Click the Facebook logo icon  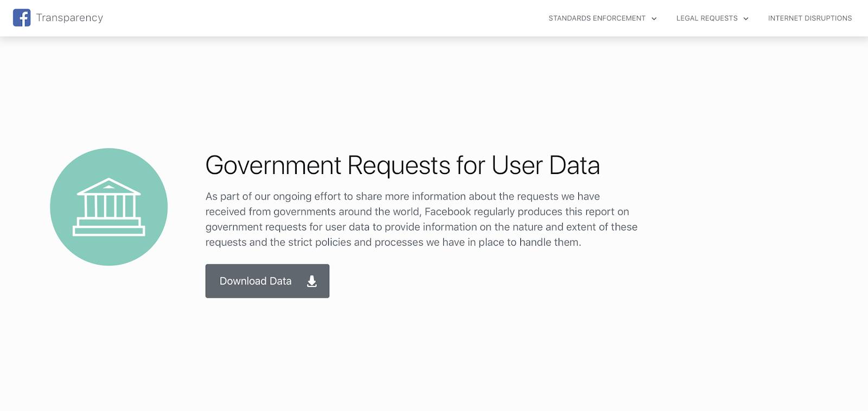point(22,17)
